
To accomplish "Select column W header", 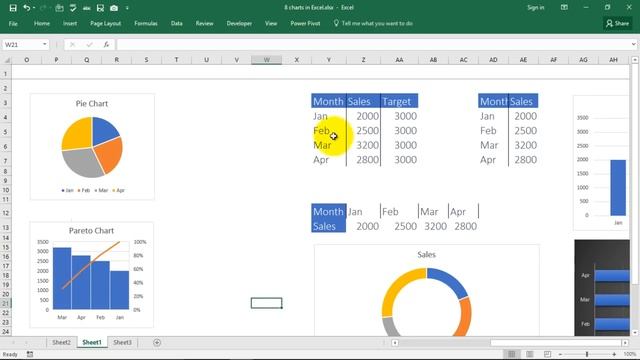I will click(267, 60).
